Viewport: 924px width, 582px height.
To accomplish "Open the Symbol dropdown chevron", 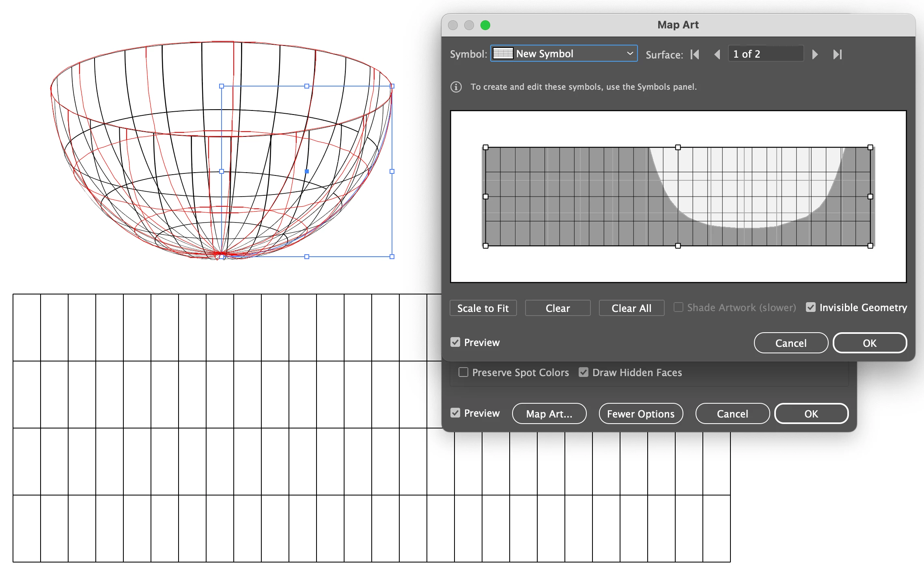I will tap(630, 54).
